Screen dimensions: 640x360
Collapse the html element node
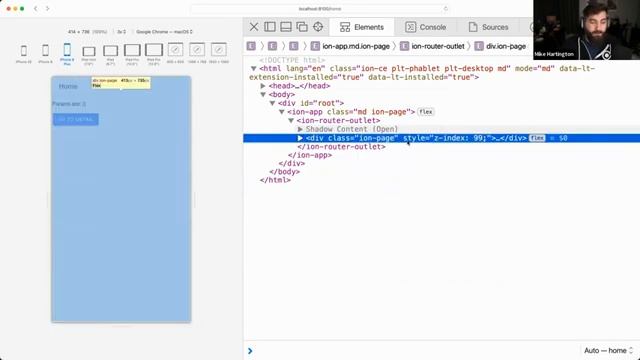pos(253,69)
